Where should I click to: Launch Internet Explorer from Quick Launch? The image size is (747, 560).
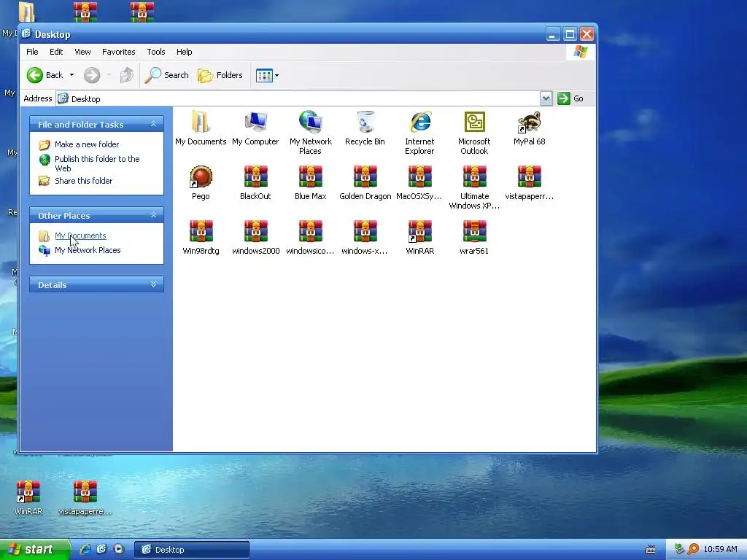point(86,549)
